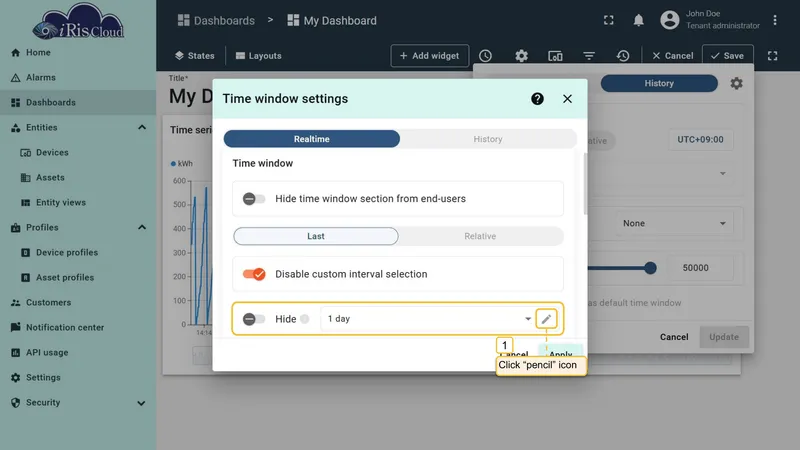Click the kWh legend entry

(182, 164)
